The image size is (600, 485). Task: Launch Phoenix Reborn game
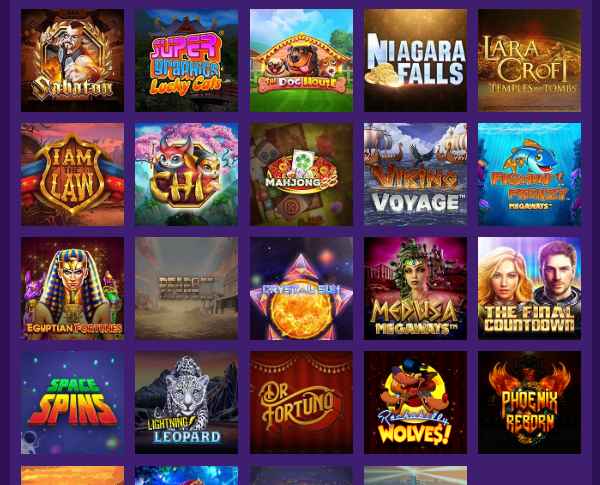[529, 403]
